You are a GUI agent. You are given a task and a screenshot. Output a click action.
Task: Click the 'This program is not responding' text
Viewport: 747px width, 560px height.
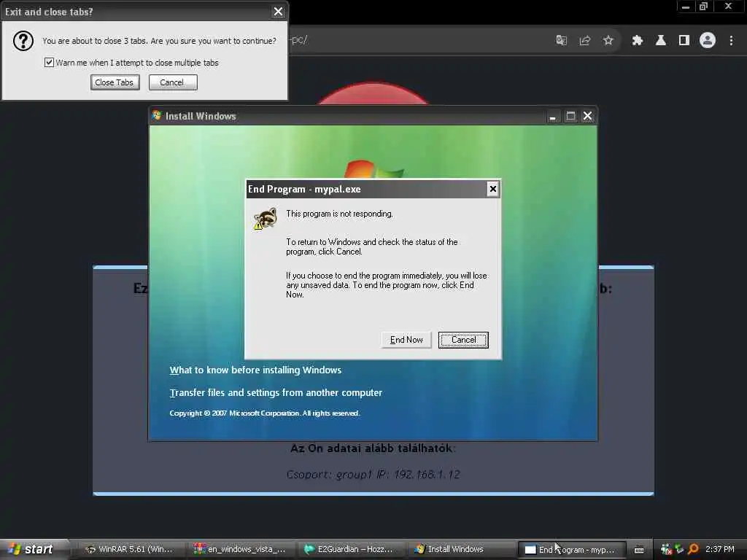click(x=339, y=214)
